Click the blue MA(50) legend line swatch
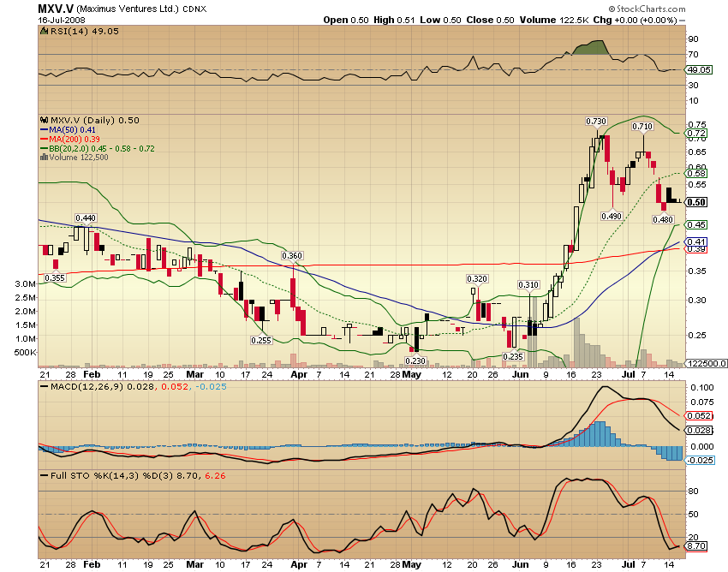This screenshot has width=728, height=572. tap(44, 130)
